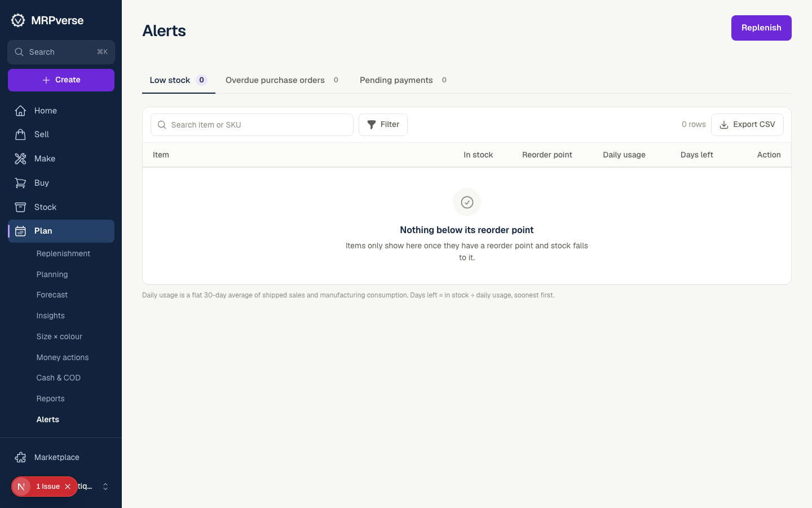Switch to Overdue purchase orders tab
The width and height of the screenshot is (812, 508).
282,80
